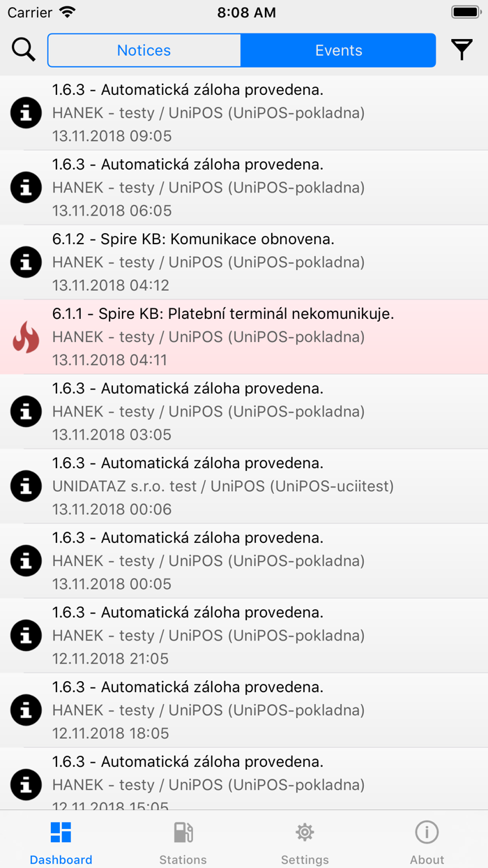Tap the info icon on the UNIDATAZ entry
The height and width of the screenshot is (868, 488).
(26, 486)
